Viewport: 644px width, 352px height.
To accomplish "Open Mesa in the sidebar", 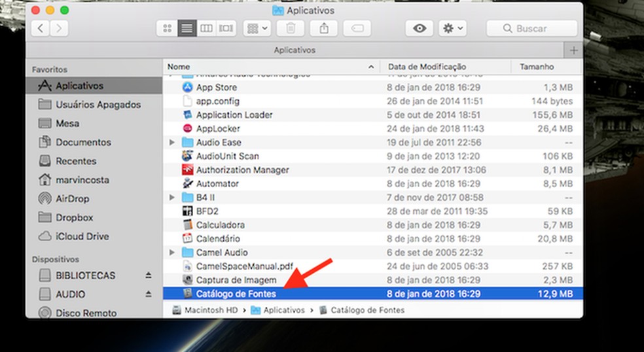I will [94, 123].
